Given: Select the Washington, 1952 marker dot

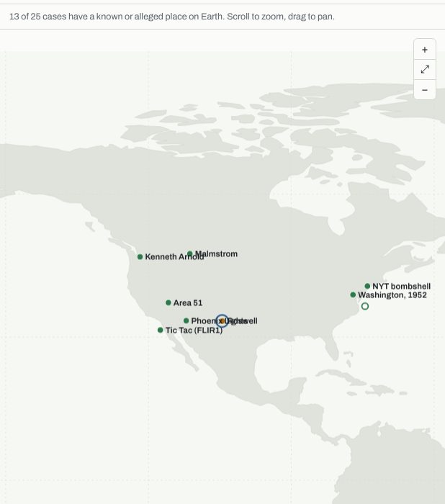Looking at the screenshot, I should click(x=353, y=294).
